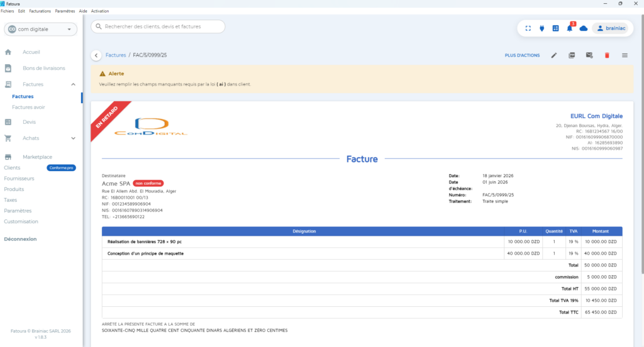Select 'Conception d'un principe de maquette' row

362,253
